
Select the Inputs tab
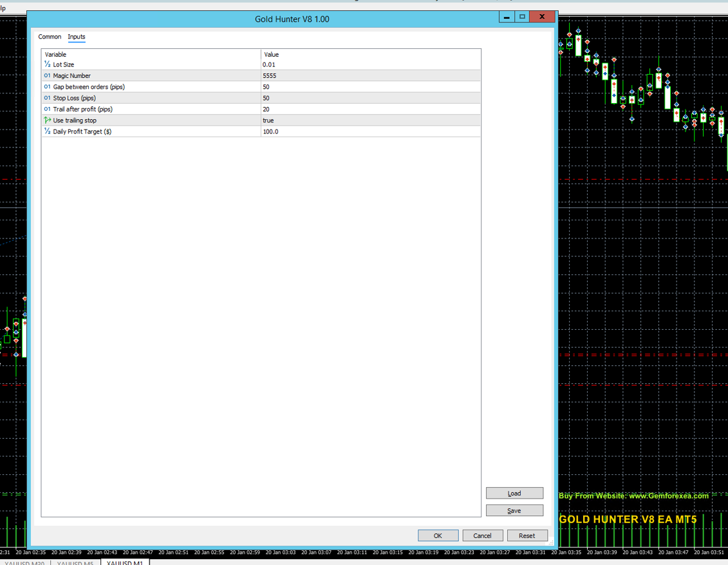pos(77,37)
